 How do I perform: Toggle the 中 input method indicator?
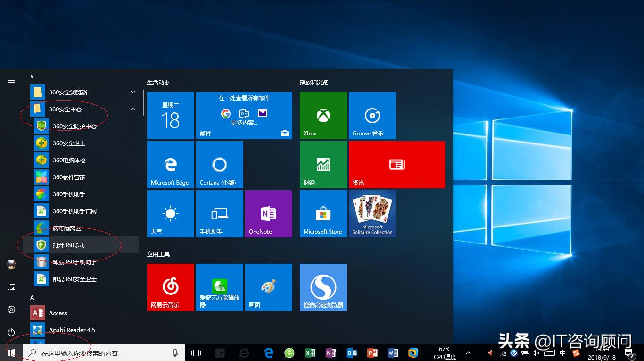pos(562,353)
